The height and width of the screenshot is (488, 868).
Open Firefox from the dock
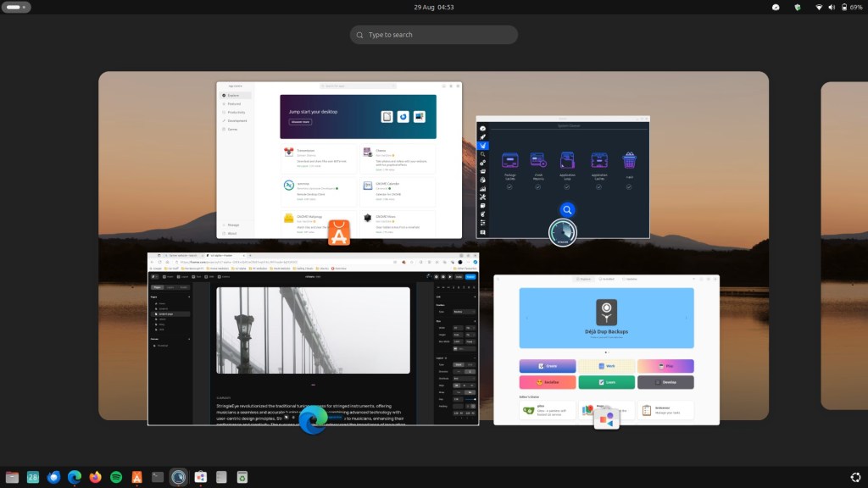(x=95, y=477)
